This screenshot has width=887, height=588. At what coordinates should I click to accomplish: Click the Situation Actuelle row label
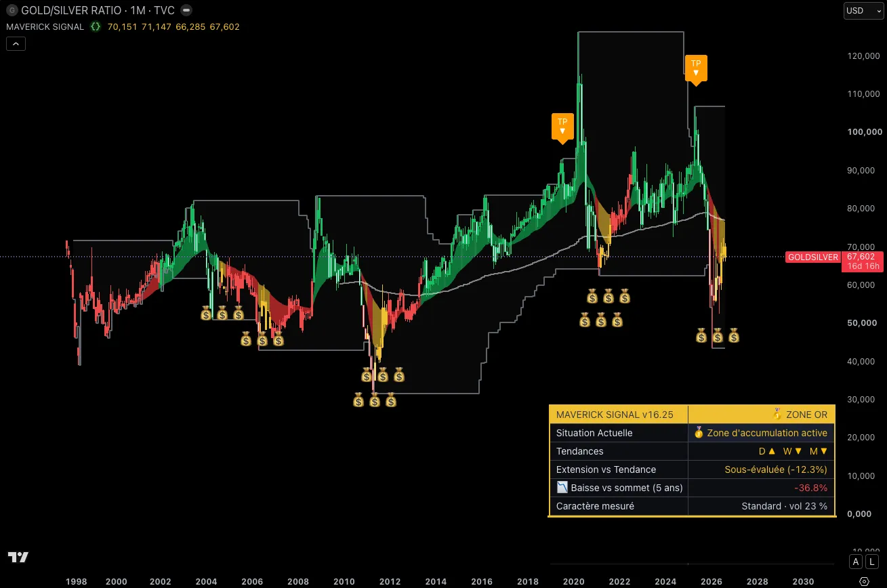(x=594, y=433)
